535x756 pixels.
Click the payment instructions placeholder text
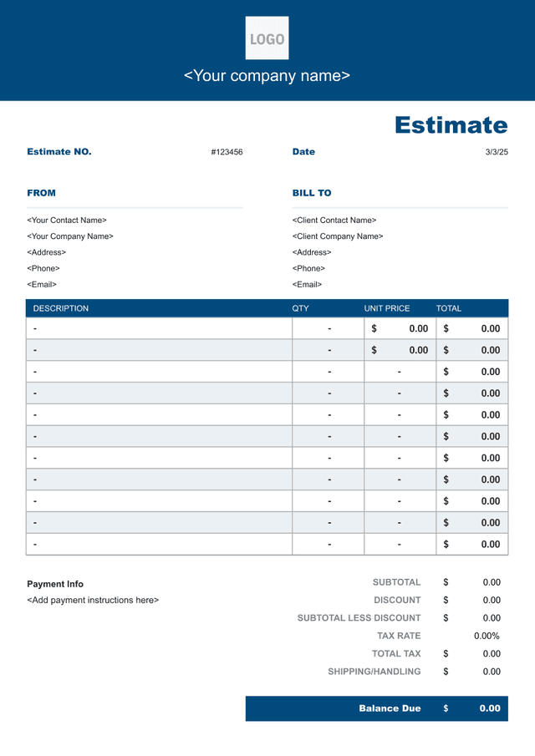(x=93, y=601)
